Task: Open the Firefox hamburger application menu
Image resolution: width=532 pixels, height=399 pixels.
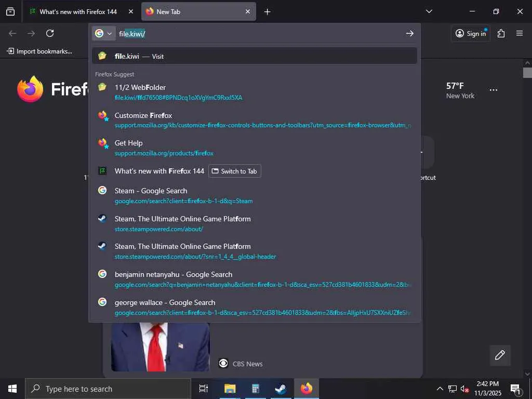Action: point(519,33)
